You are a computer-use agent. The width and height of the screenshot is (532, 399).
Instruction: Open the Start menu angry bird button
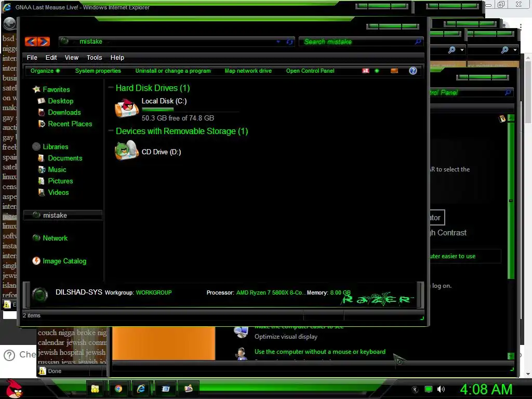pyautogui.click(x=14, y=389)
